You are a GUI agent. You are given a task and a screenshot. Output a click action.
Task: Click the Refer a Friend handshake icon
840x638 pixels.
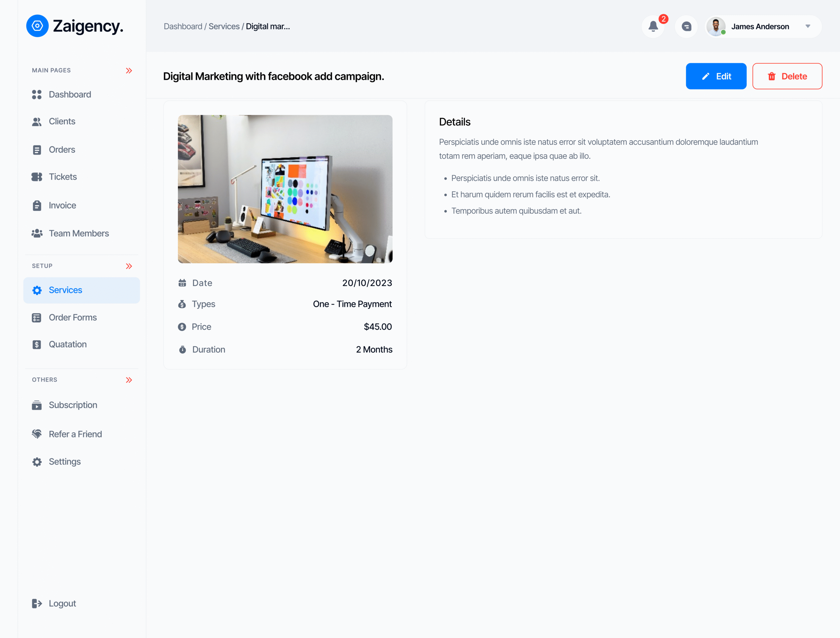tap(37, 434)
